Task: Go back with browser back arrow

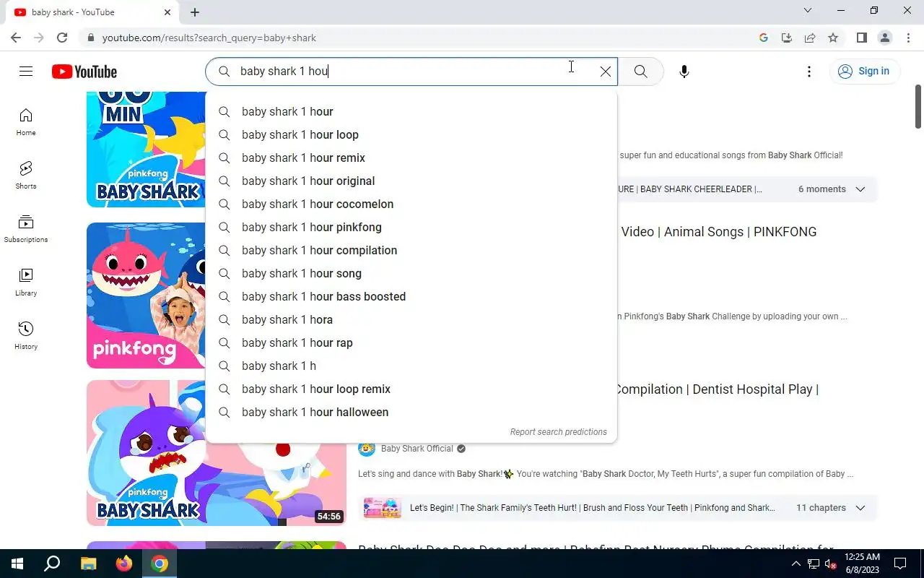Action: (16, 38)
